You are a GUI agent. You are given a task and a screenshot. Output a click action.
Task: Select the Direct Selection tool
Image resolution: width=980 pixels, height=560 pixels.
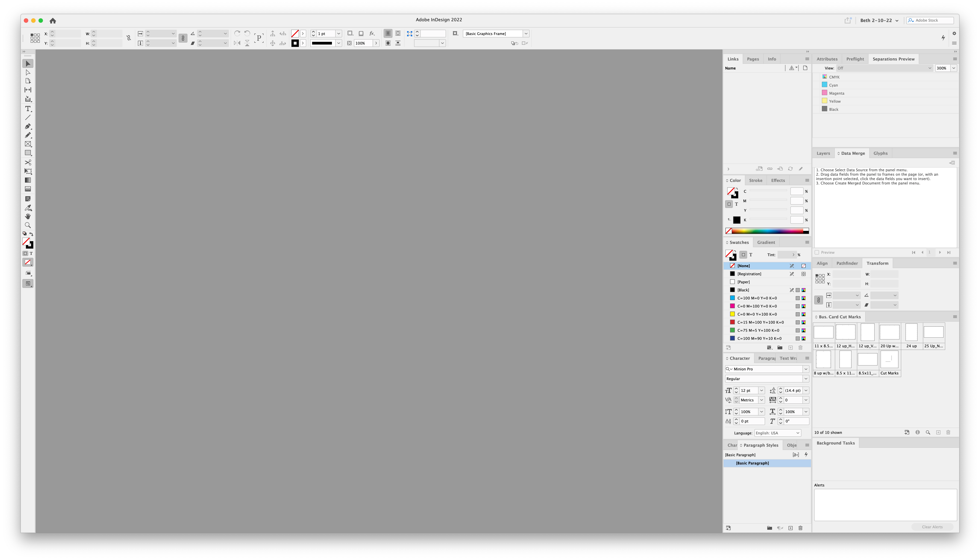click(28, 72)
